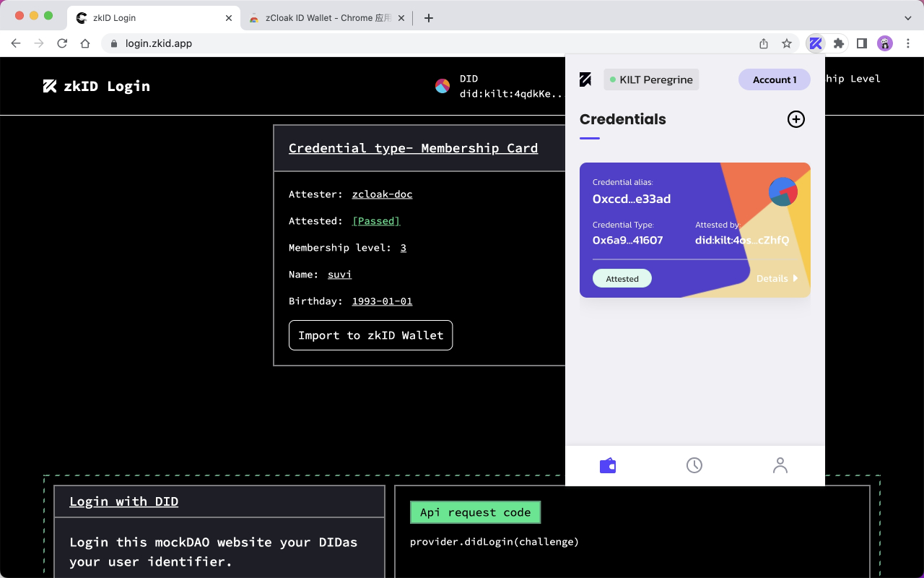This screenshot has height=578, width=924.
Task: Close the zkID Login tab
Action: coord(229,18)
